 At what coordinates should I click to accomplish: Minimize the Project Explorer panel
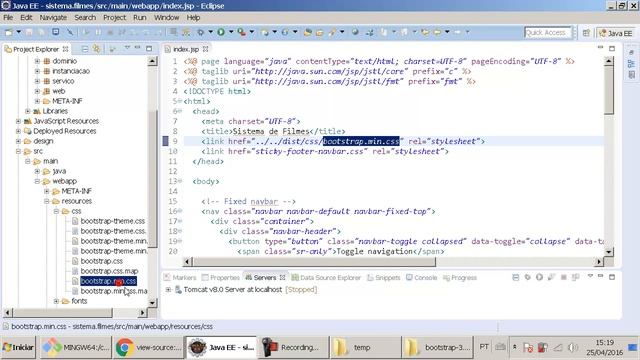(x=138, y=48)
